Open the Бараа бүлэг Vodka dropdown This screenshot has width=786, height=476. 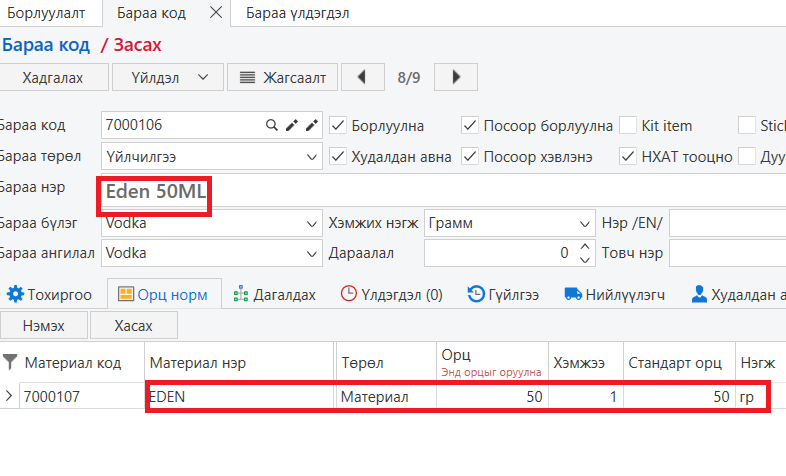[x=311, y=223]
